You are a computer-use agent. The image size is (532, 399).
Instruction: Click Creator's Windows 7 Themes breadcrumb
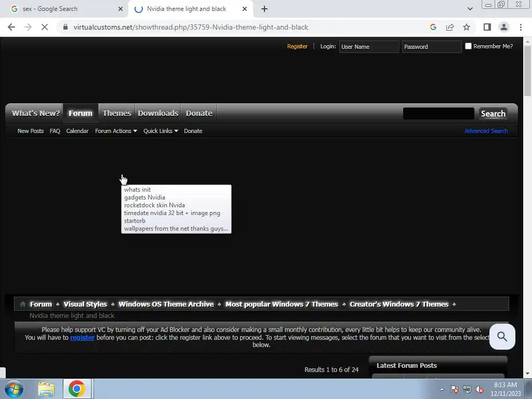399,304
